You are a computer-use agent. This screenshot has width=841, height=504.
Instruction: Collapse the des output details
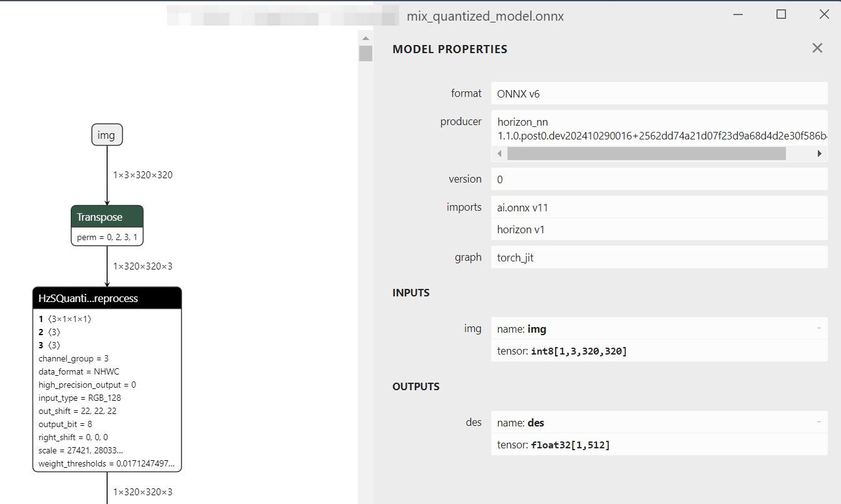[818, 422]
